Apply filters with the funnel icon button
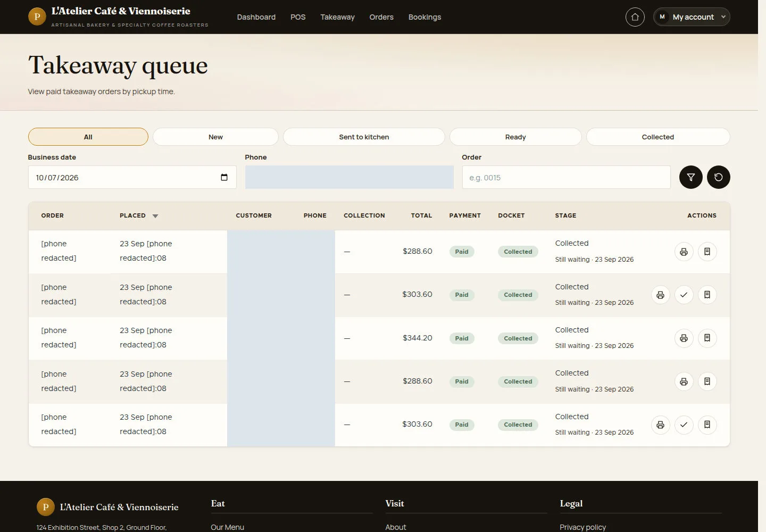Screen dimensions: 766x532 (690, 177)
